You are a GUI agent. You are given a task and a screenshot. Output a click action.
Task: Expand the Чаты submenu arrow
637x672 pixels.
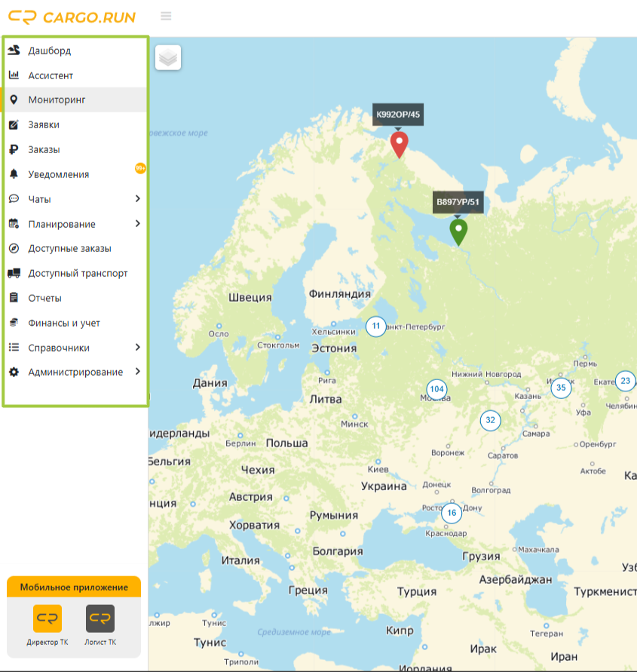click(x=137, y=198)
